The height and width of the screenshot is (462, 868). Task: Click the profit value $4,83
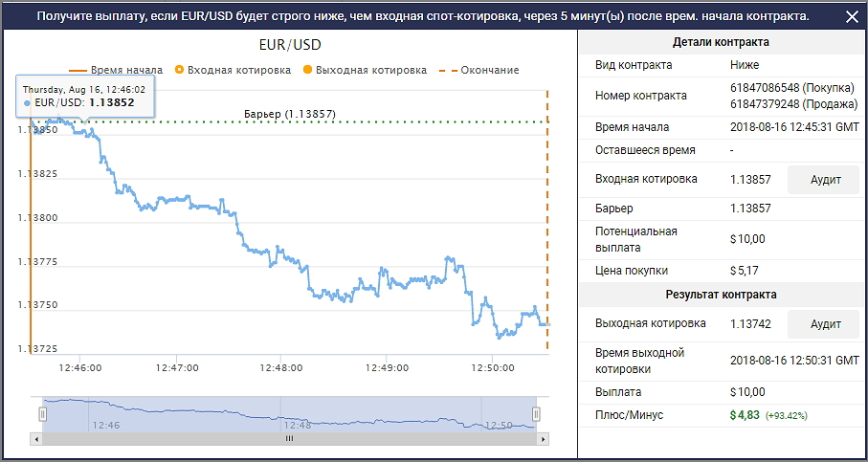[745, 414]
